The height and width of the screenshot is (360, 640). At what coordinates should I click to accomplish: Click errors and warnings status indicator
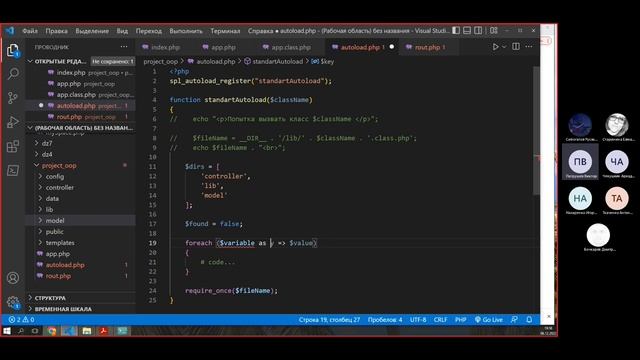click(x=22, y=320)
